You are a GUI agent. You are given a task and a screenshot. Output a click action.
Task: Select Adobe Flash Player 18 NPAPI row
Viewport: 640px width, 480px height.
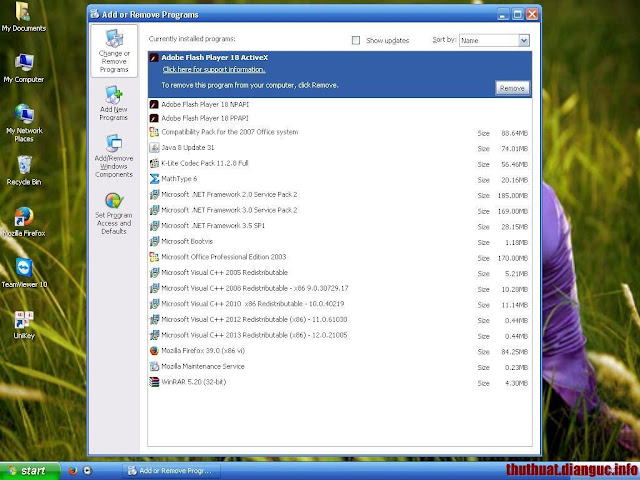(x=340, y=104)
